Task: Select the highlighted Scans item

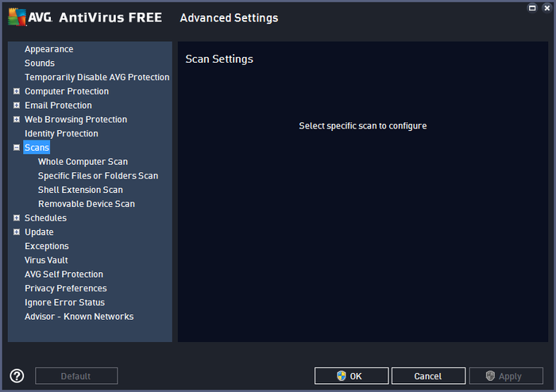Action: (37, 148)
